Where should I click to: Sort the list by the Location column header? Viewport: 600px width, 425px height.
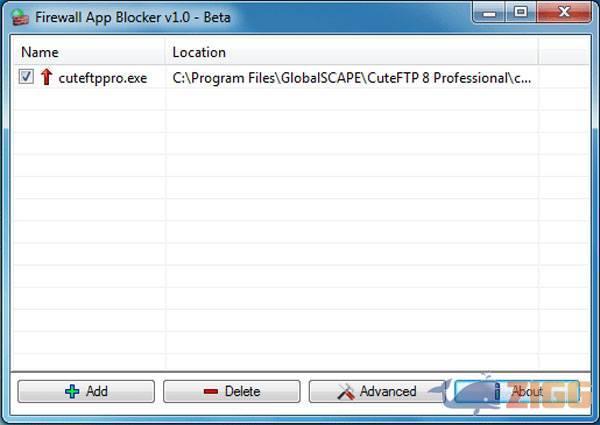point(351,52)
